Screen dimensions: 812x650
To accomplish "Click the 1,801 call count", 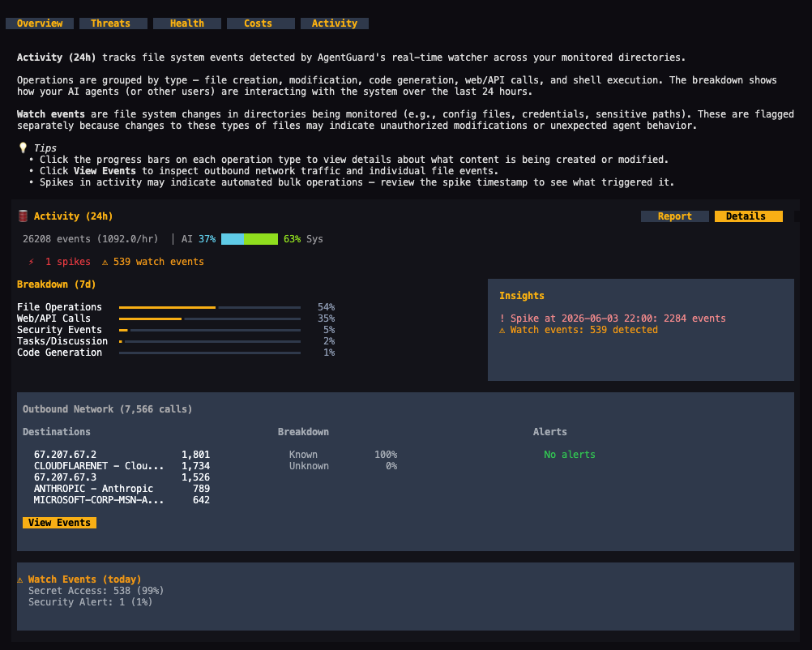I will point(196,455).
